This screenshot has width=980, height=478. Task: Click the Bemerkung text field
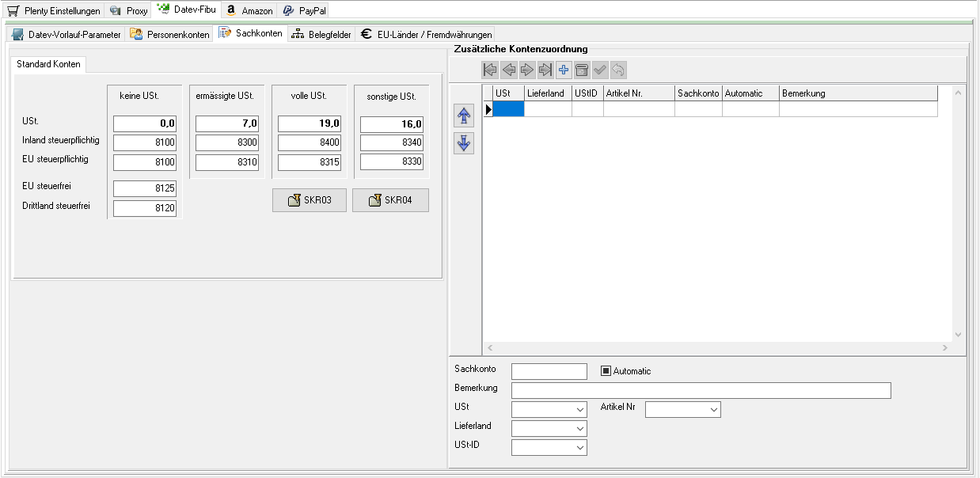coord(701,390)
